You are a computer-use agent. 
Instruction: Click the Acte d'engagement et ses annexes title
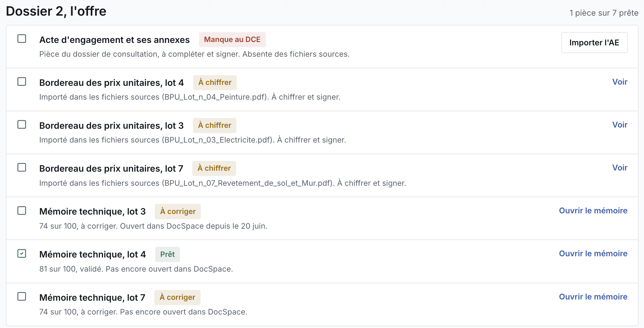114,40
